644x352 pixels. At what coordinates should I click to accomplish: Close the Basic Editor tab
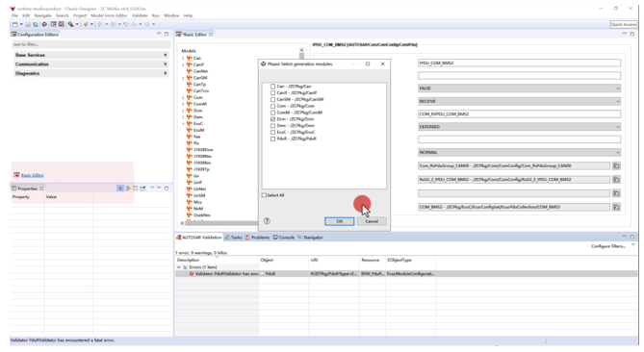[x=211, y=35]
